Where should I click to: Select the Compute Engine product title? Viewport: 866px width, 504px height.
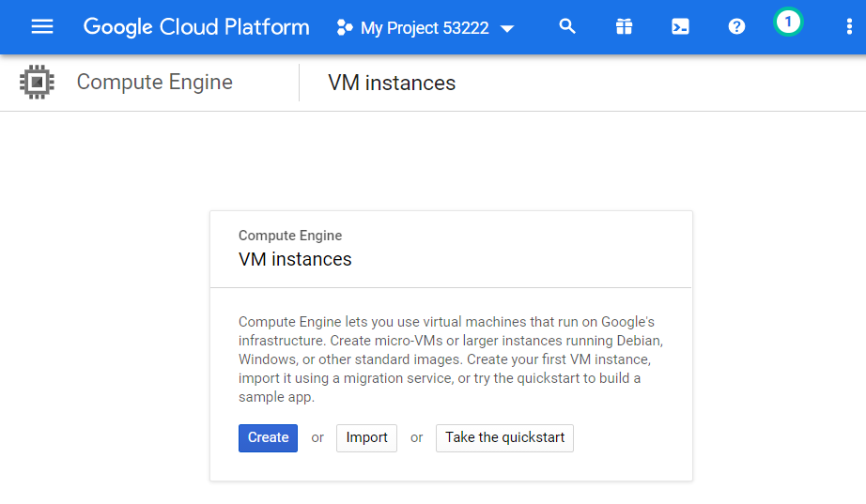tap(155, 83)
